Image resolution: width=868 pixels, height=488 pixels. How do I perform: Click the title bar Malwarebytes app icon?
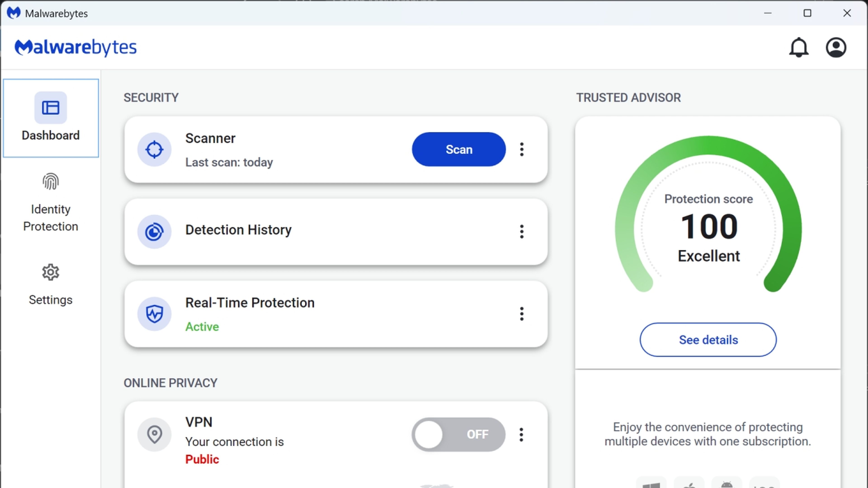pos(14,13)
